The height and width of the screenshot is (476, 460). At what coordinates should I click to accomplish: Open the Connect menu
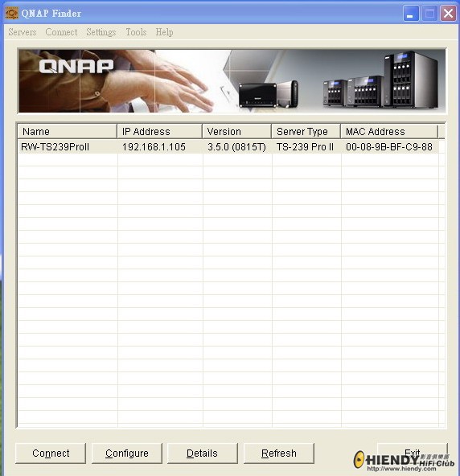pos(61,32)
